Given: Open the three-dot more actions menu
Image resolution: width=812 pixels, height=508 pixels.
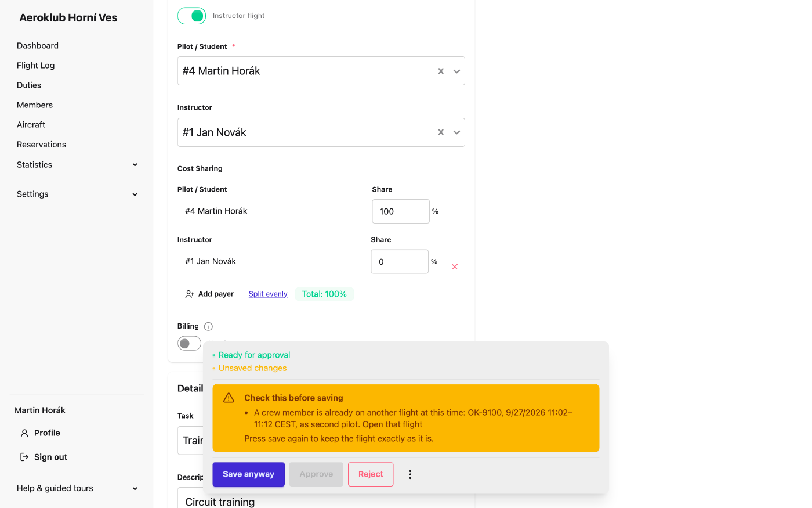Looking at the screenshot, I should coord(410,474).
